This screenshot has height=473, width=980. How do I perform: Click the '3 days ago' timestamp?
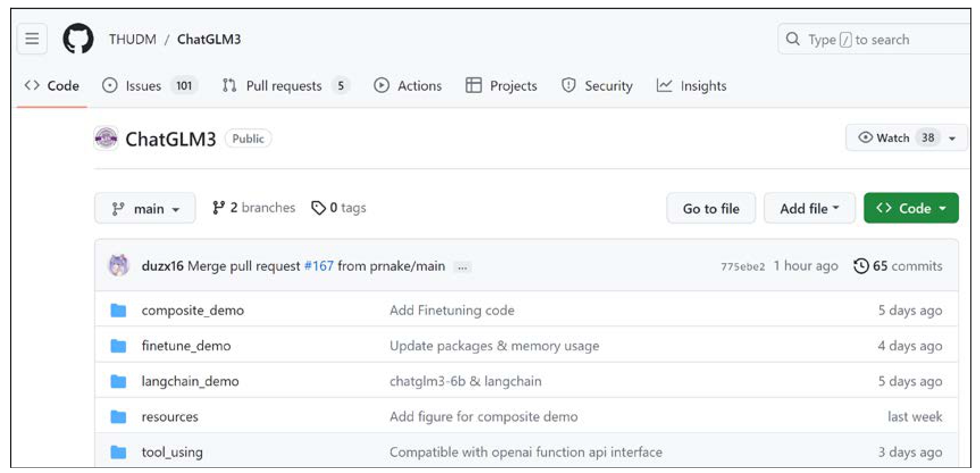(910, 452)
